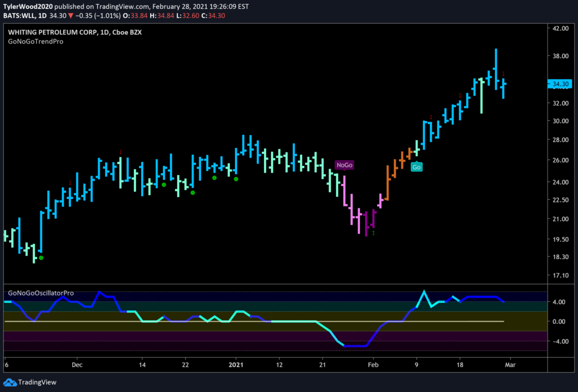Image resolution: width=578 pixels, height=392 pixels.
Task: Click the 38.00 price axis label
Action: tap(561, 56)
